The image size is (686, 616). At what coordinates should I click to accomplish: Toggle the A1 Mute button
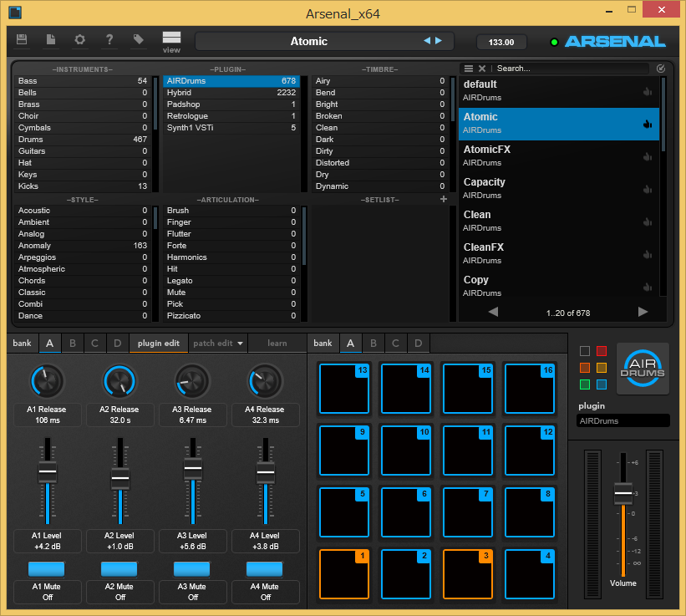pyautogui.click(x=47, y=568)
